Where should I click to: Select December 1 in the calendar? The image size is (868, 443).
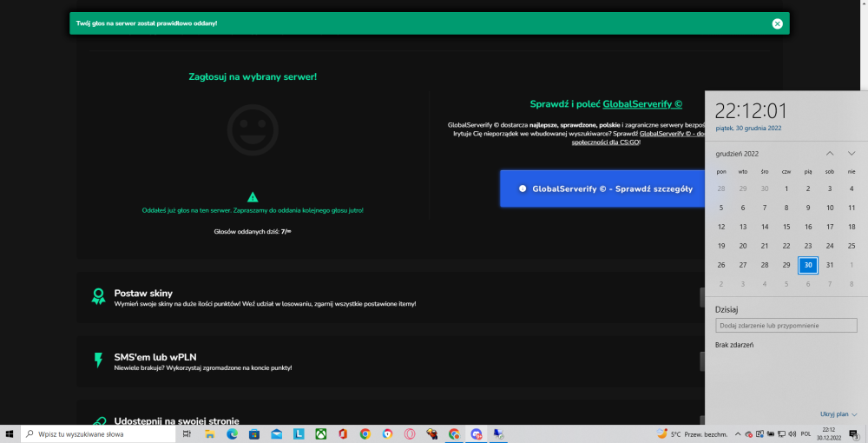tap(786, 188)
